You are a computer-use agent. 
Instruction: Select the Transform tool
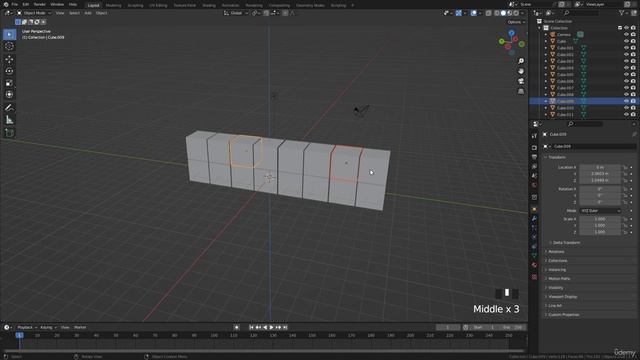[9, 95]
